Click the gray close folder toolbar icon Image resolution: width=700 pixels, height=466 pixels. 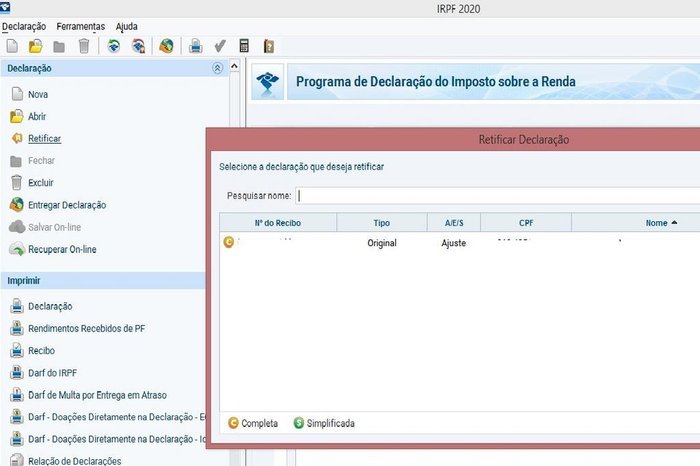tap(59, 46)
